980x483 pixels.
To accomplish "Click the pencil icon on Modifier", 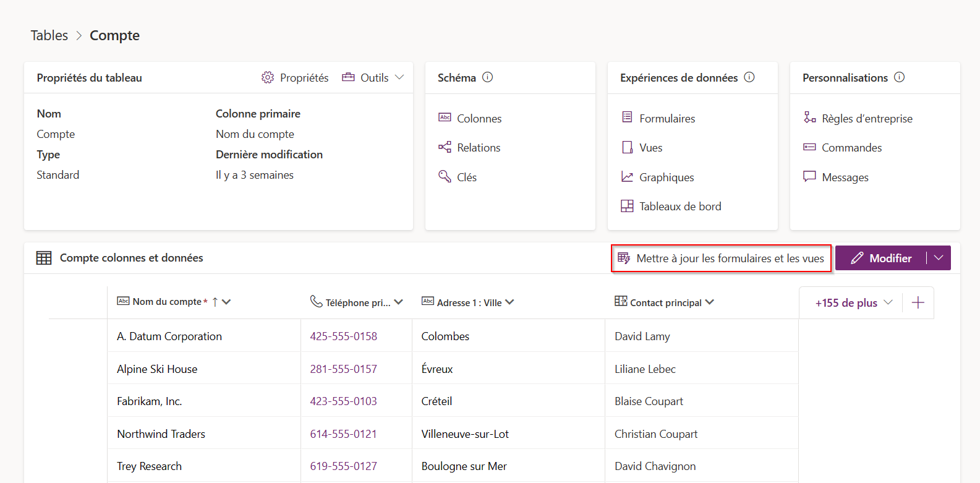I will coord(857,258).
